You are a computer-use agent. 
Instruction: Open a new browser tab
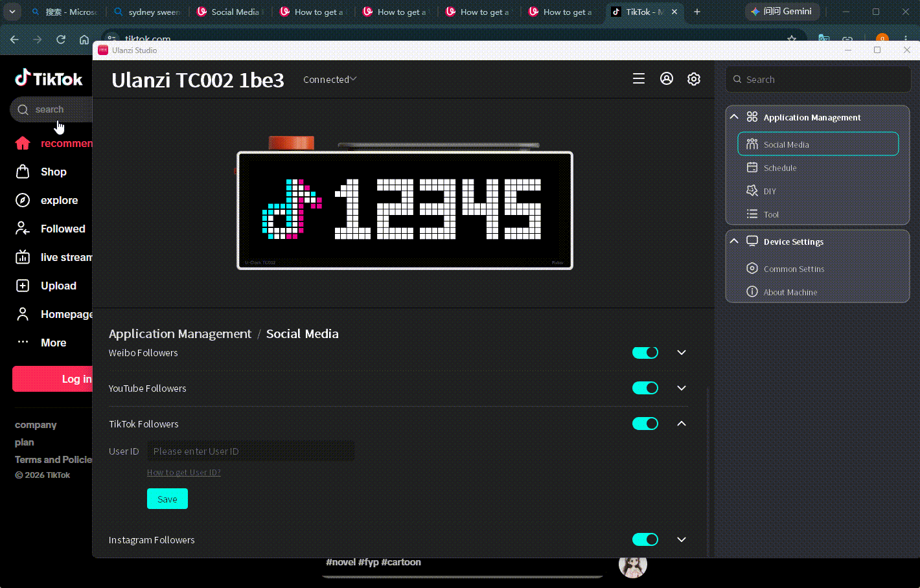697,12
